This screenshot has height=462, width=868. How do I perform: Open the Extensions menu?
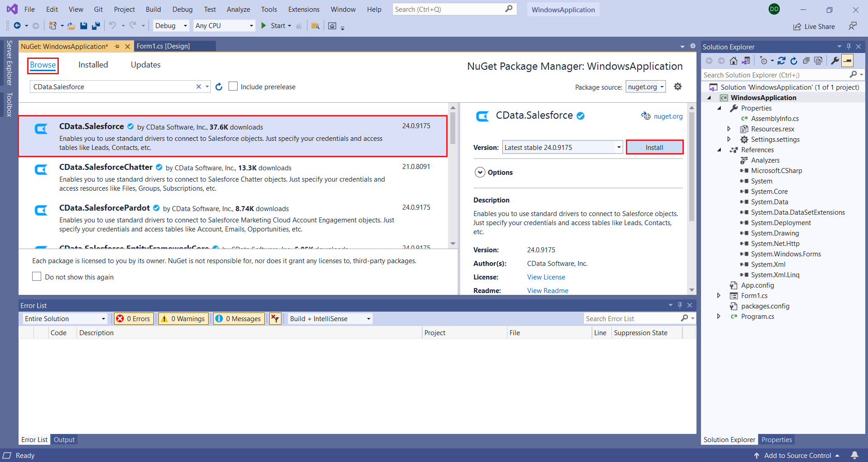point(304,9)
